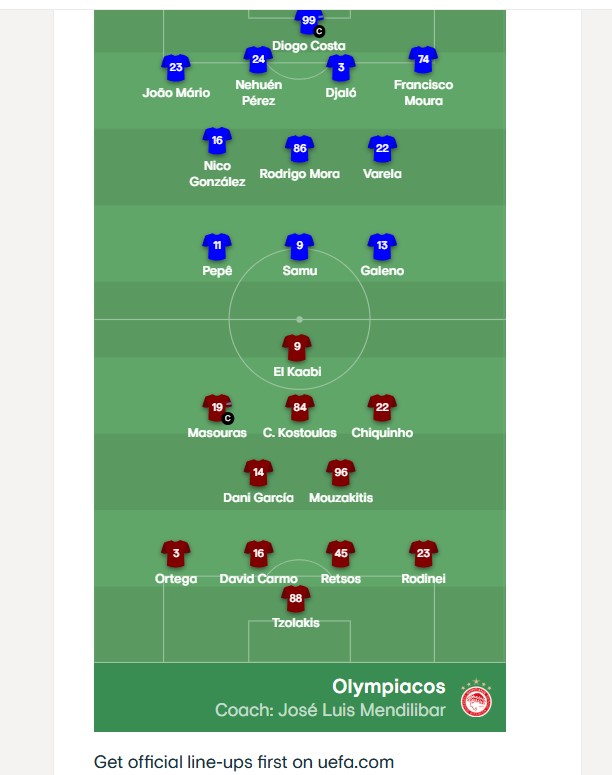Click Diogo Costa's goalkeeper shirt icon
This screenshot has height=775, width=612.
tap(308, 21)
